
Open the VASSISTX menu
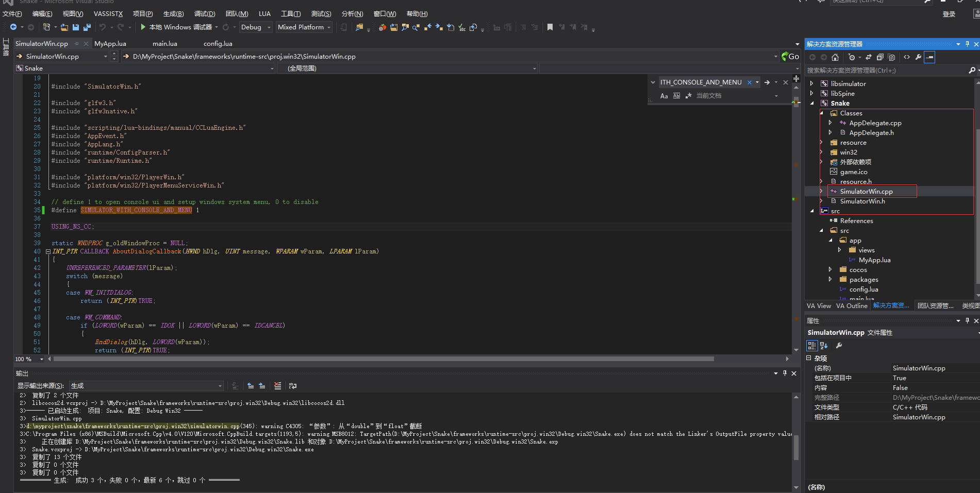tap(108, 14)
